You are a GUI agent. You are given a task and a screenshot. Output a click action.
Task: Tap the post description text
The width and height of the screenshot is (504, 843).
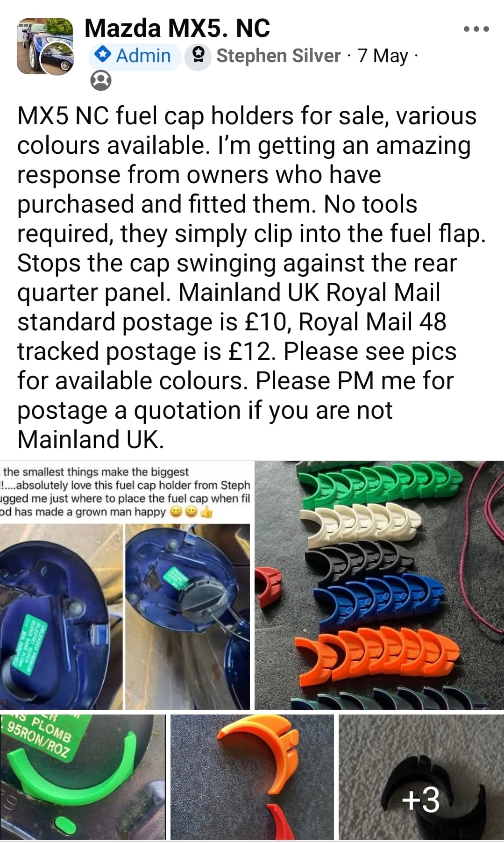[x=251, y=278]
